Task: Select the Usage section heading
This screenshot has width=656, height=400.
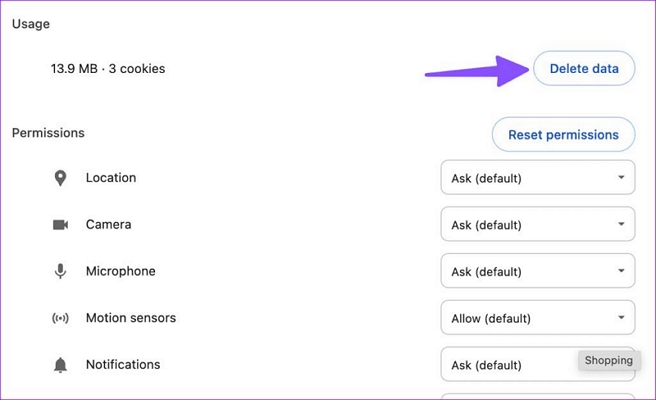Action: 31,23
